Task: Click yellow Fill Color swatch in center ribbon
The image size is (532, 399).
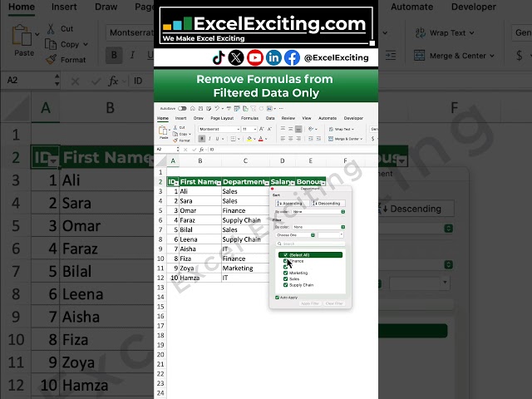Action: coord(249,139)
